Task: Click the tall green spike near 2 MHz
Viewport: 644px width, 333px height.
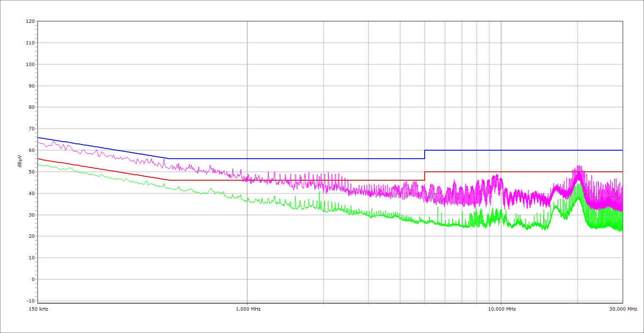Action: (319, 193)
